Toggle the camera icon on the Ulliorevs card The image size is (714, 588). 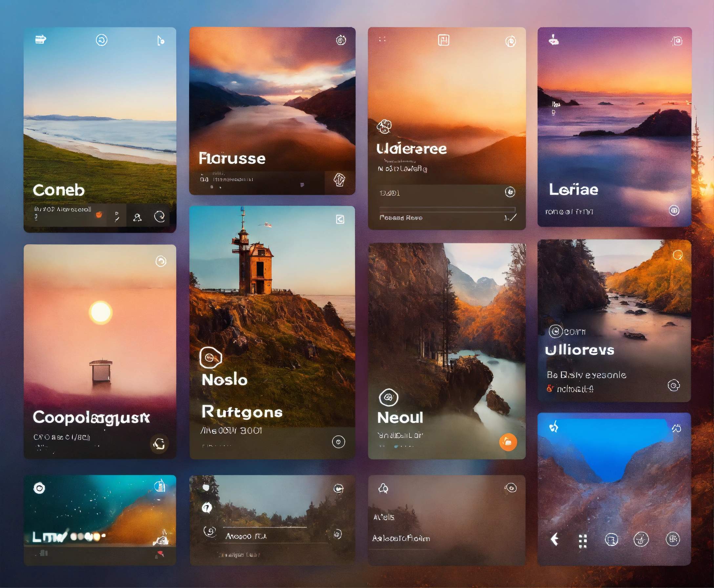pos(674,385)
